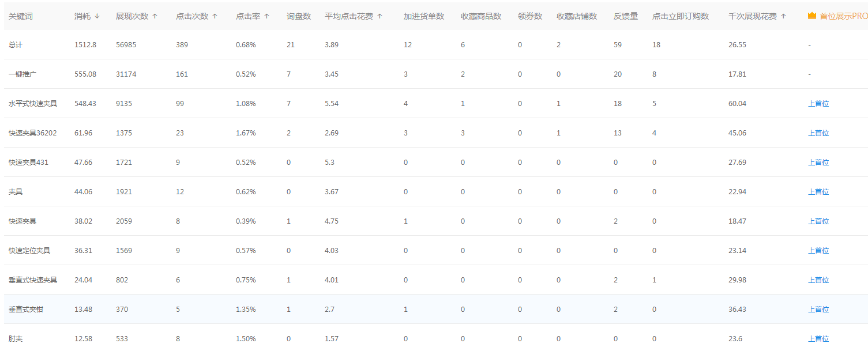Click the 水平式快速夹具 keyword name
Image resolution: width=868 pixels, height=347 pixels.
33,104
